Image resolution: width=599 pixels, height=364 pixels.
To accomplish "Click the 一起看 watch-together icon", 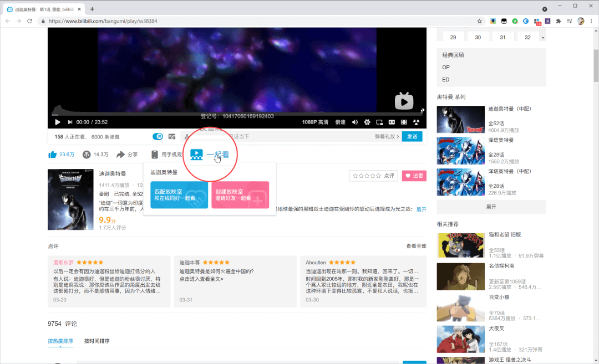I will click(x=196, y=155).
